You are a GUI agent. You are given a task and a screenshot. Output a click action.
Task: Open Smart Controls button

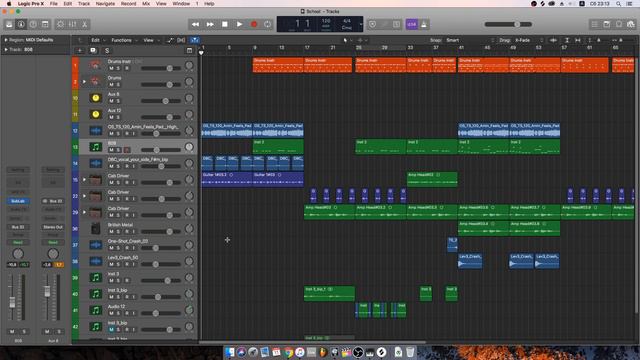(x=60, y=24)
